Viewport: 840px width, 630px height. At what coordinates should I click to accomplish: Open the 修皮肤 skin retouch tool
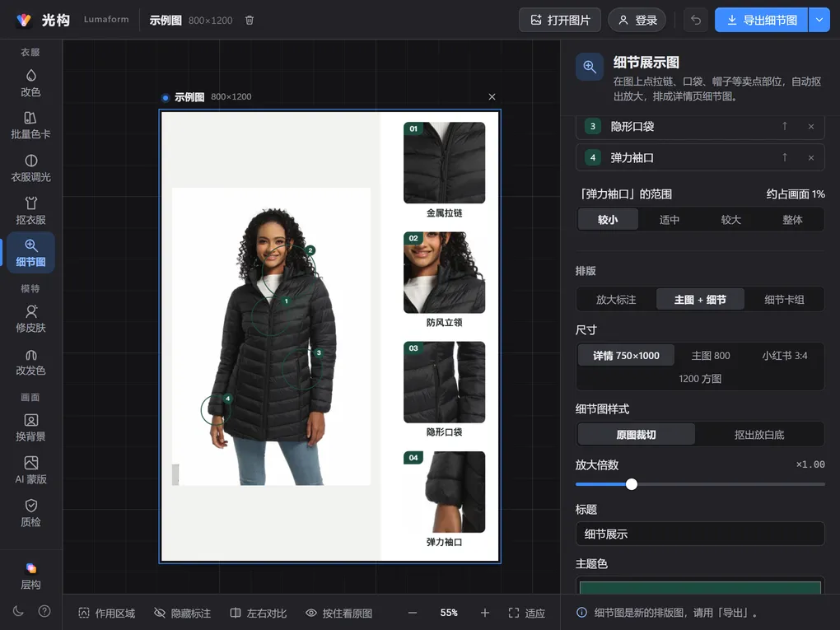[30, 319]
